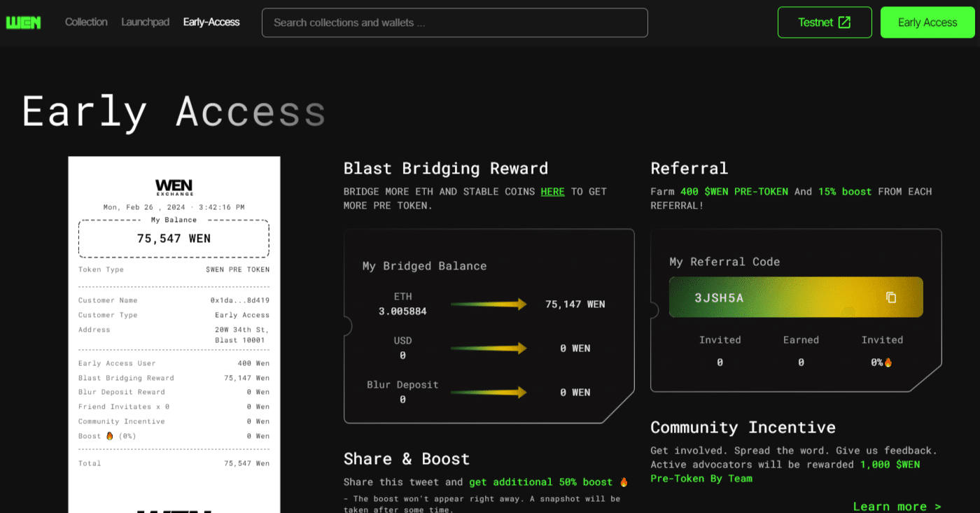Click the 'Earned' stat label in the referral card
This screenshot has height=513, width=980.
point(801,340)
